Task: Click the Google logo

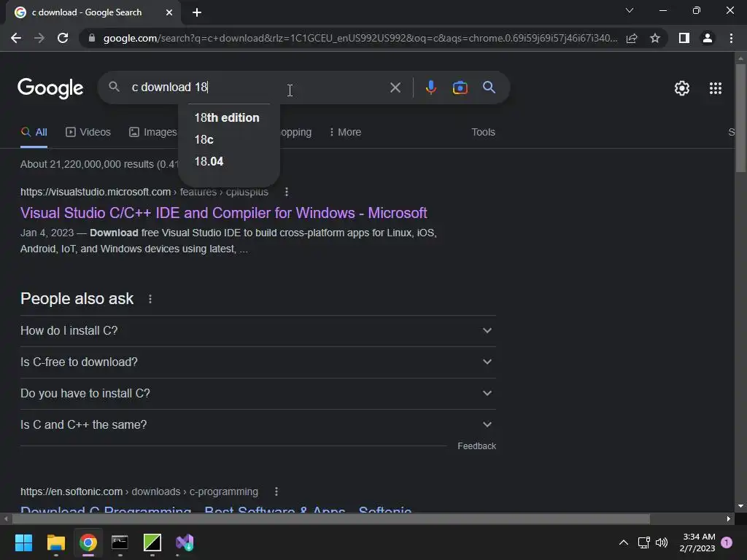Action: pos(50,88)
